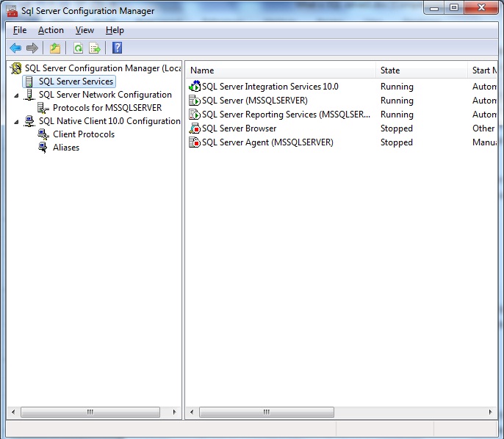Click Stopped state of SQL Server Agent
This screenshot has width=504, height=439.
(396, 142)
